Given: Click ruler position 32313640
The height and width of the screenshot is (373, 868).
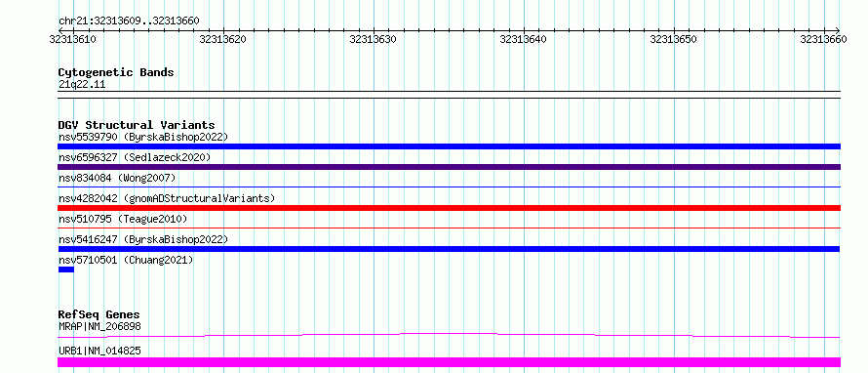Looking at the screenshot, I should tap(523, 39).
